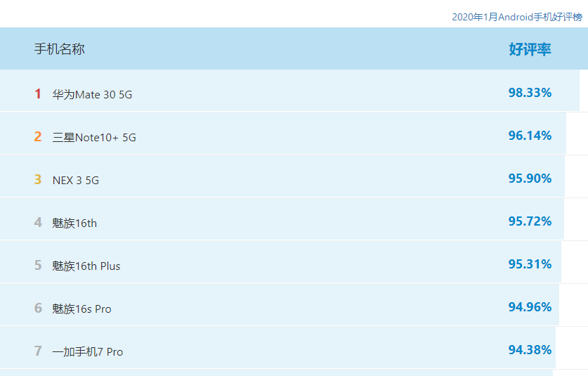The height and width of the screenshot is (376, 588).
Task: Click the 好评率 column header
Action: tap(530, 49)
